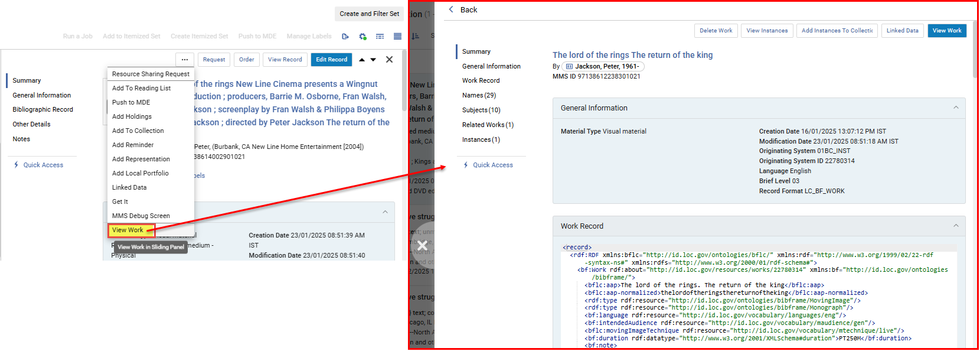Open Other Details section
Viewport: 980px width, 351px height.
[31, 124]
